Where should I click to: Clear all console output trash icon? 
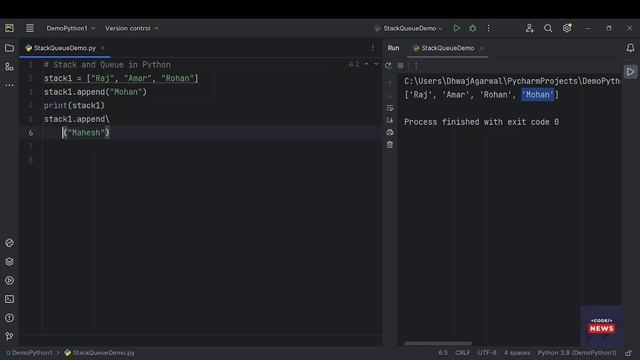390,145
